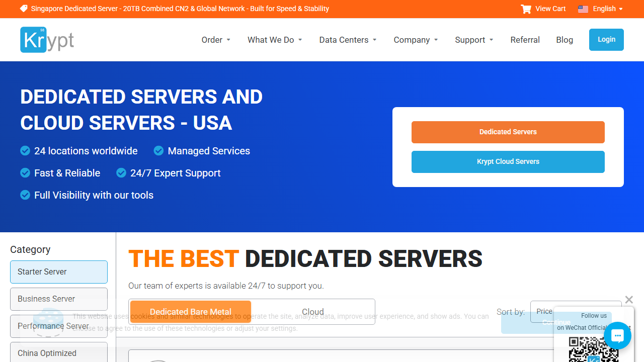The width and height of the screenshot is (644, 362).
Task: Click the "24 locations worldwide" text
Action: pyautogui.click(x=86, y=151)
